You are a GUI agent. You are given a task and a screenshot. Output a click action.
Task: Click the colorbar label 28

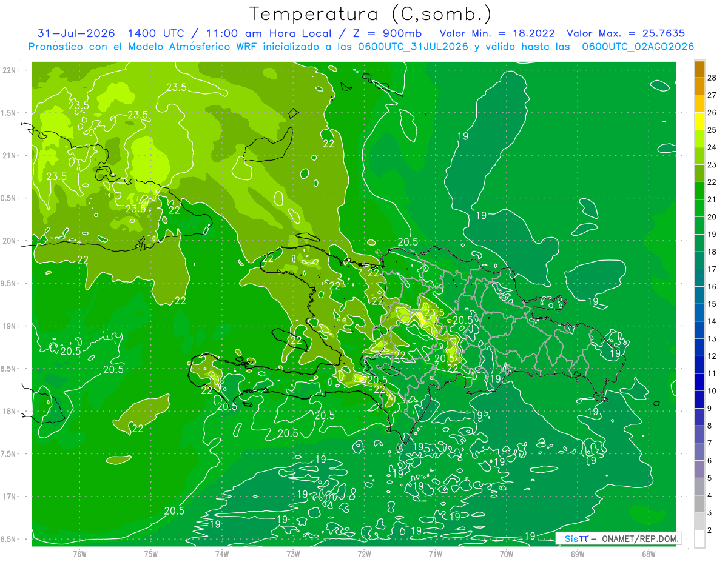click(713, 78)
